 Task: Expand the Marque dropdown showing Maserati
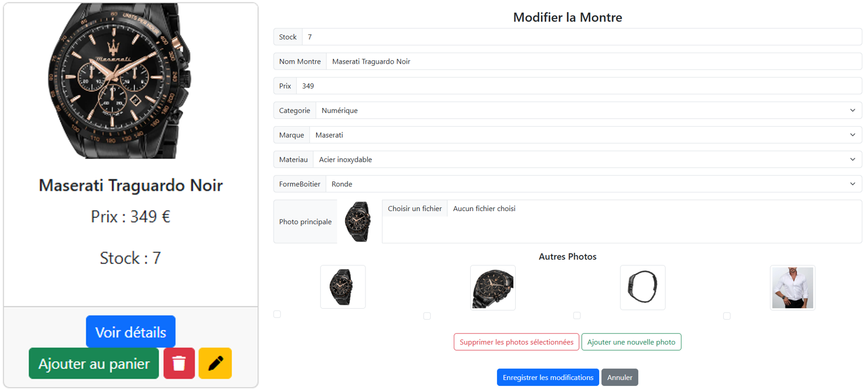click(585, 135)
